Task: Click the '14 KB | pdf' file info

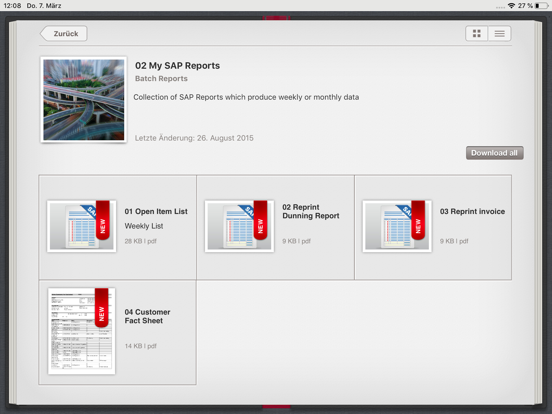Action: click(140, 346)
